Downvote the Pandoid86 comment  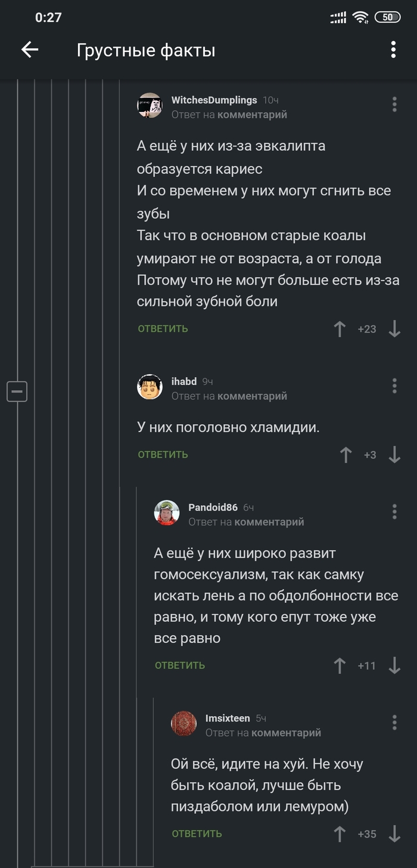click(394, 665)
